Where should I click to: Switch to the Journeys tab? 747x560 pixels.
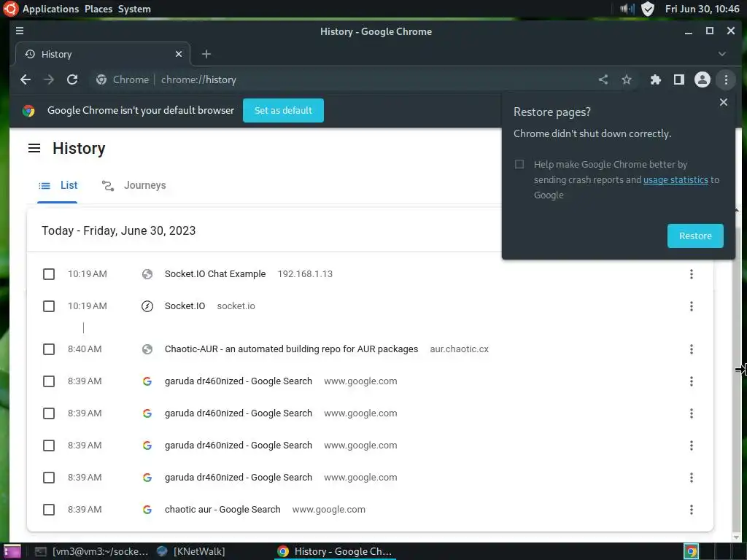click(134, 186)
